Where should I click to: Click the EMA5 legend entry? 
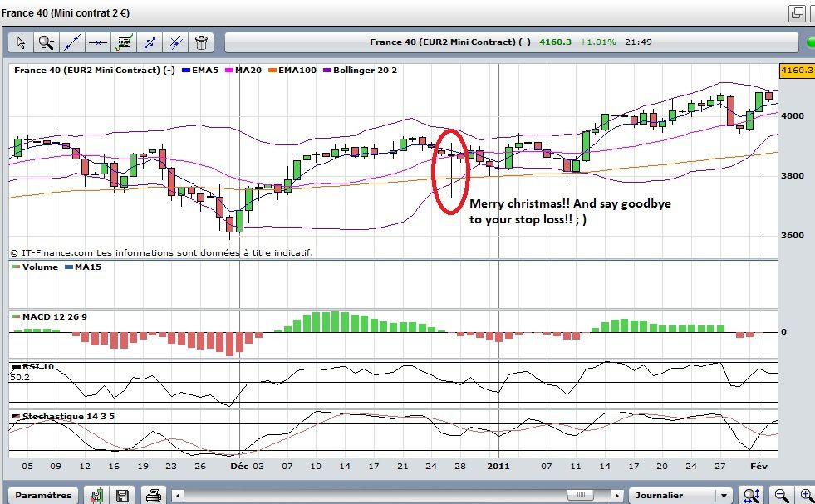tap(200, 70)
